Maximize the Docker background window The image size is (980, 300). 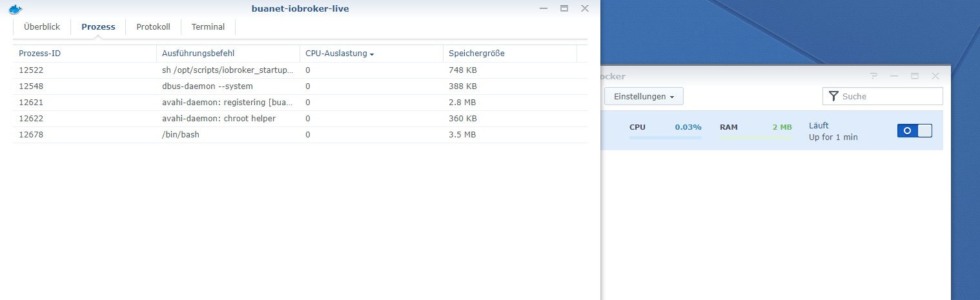[x=915, y=76]
